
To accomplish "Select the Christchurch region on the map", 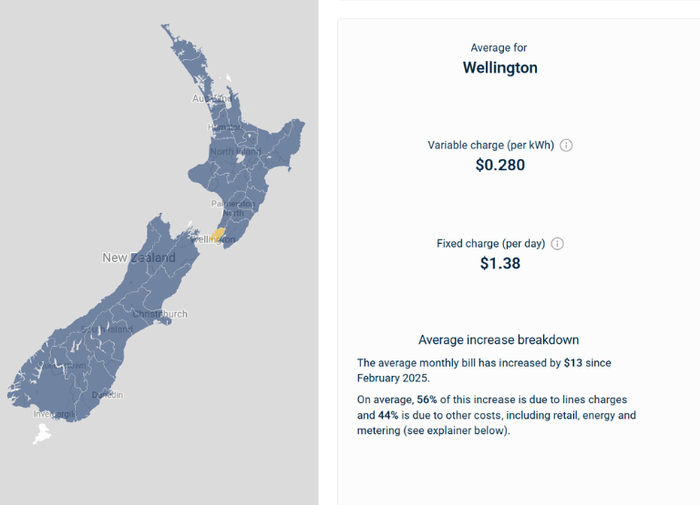I will pyautogui.click(x=161, y=314).
